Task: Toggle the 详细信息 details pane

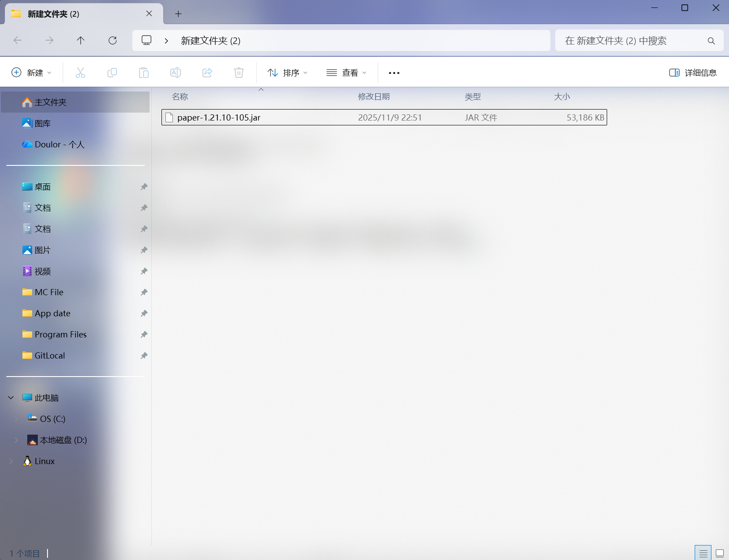Action: pyautogui.click(x=693, y=73)
